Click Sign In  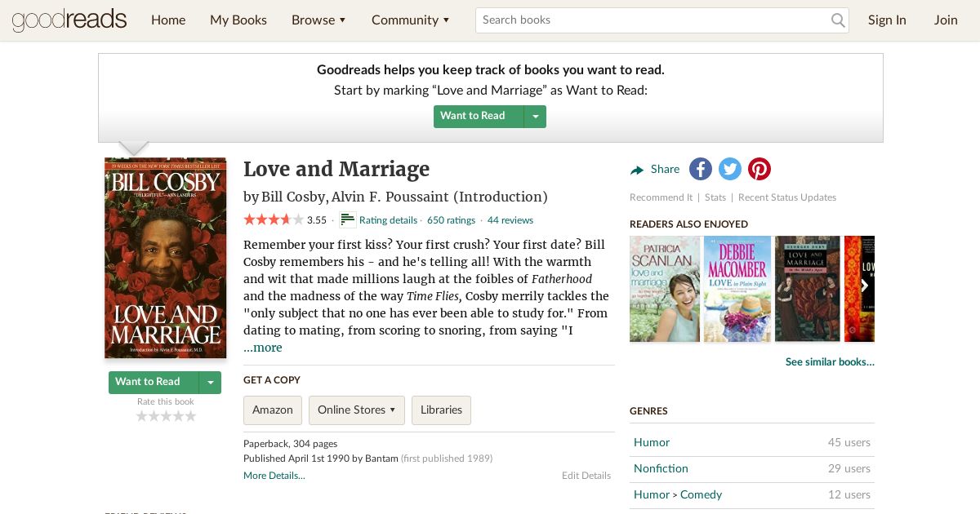(x=887, y=20)
